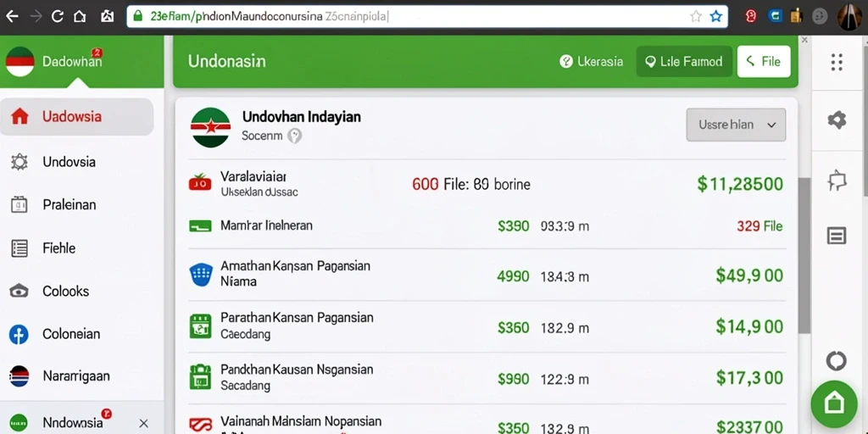868x434 pixels.
Task: Close the panel with small X top right
Action: 804,41
